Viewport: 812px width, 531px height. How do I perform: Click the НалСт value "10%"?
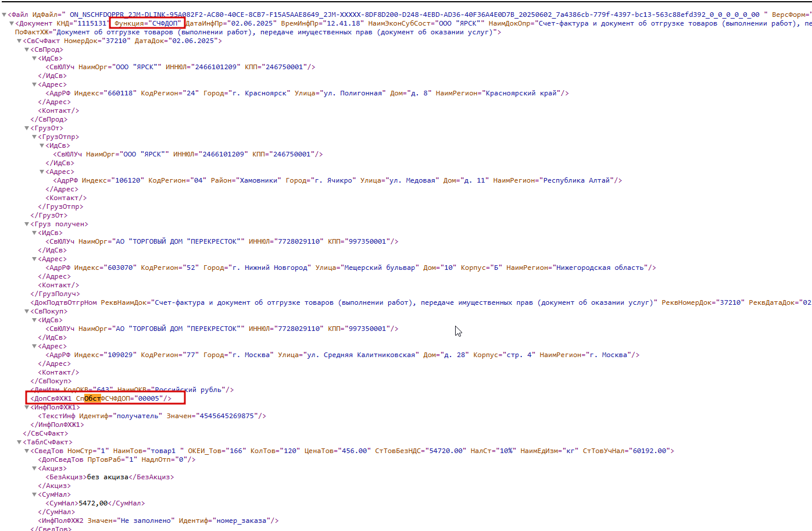(x=506, y=451)
